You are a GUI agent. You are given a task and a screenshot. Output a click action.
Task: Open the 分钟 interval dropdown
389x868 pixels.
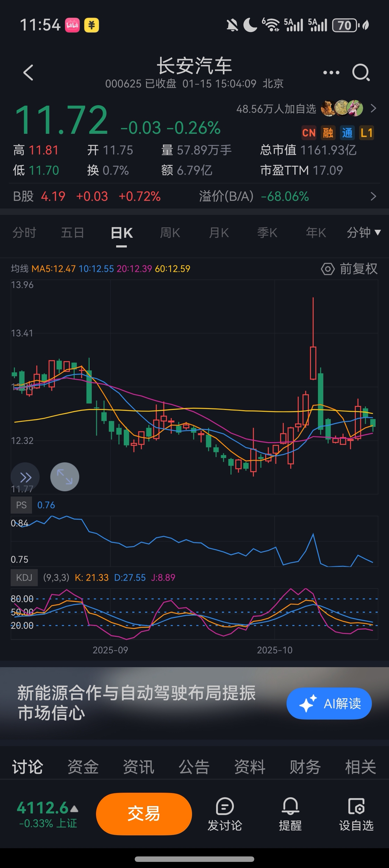364,233
